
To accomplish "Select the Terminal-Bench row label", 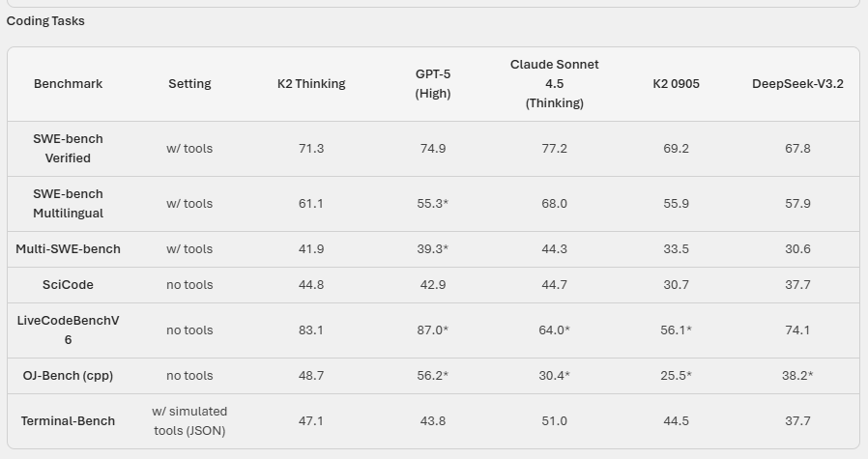I will click(68, 421).
